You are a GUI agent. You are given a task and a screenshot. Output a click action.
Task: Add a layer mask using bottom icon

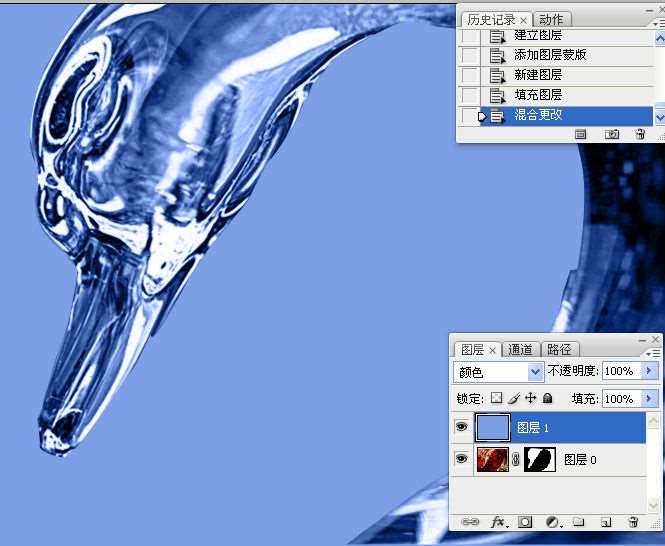click(x=525, y=522)
